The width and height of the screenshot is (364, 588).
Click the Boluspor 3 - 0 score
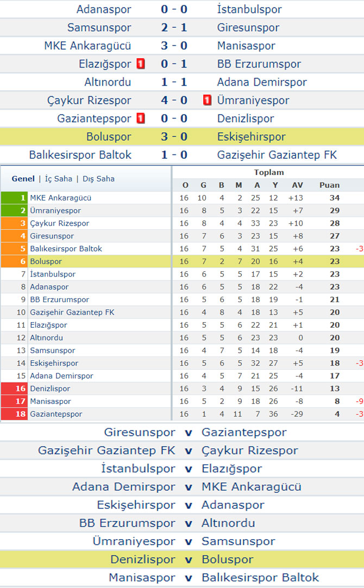[174, 136]
